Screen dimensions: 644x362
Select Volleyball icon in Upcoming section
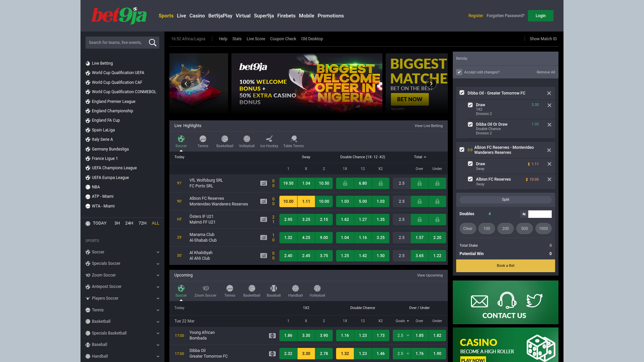(x=317, y=288)
